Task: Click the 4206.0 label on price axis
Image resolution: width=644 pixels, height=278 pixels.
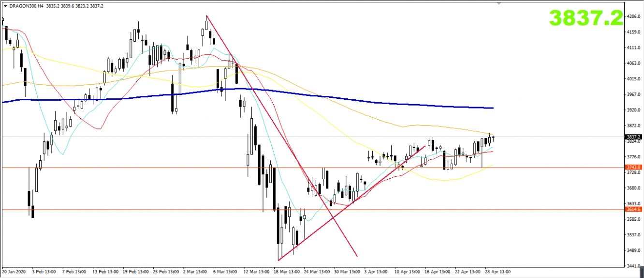Action: tap(633, 16)
